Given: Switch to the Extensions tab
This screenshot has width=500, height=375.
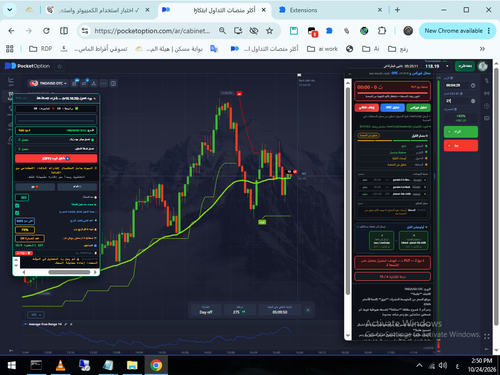Looking at the screenshot, I should pyautogui.click(x=330, y=10).
